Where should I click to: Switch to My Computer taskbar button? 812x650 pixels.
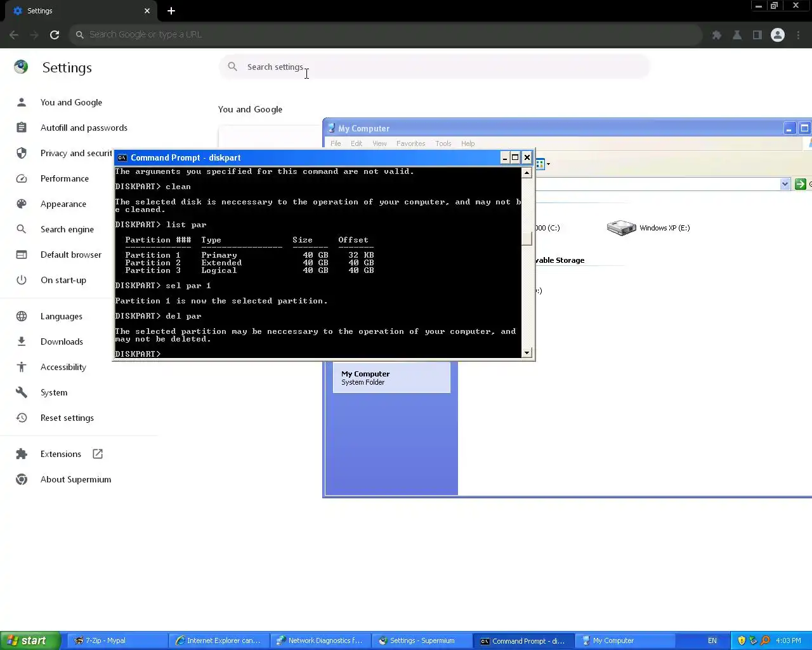[625, 640]
